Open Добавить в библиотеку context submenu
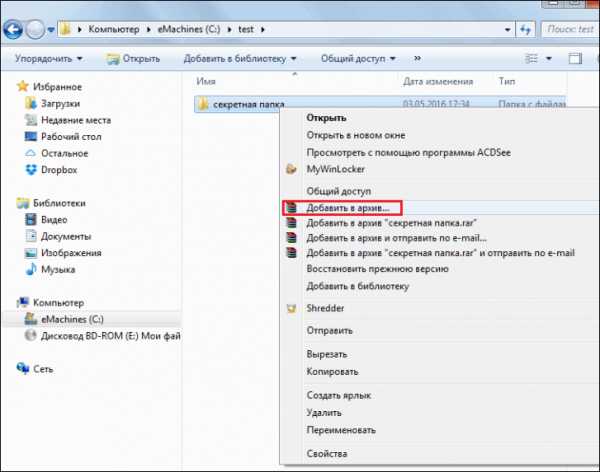The height and width of the screenshot is (472, 600). pos(357,286)
